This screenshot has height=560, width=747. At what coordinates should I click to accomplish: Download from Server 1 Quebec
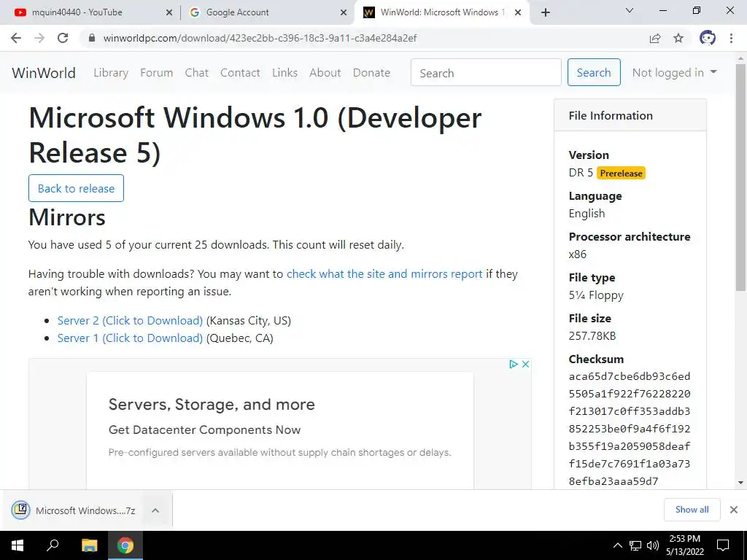pyautogui.click(x=130, y=338)
